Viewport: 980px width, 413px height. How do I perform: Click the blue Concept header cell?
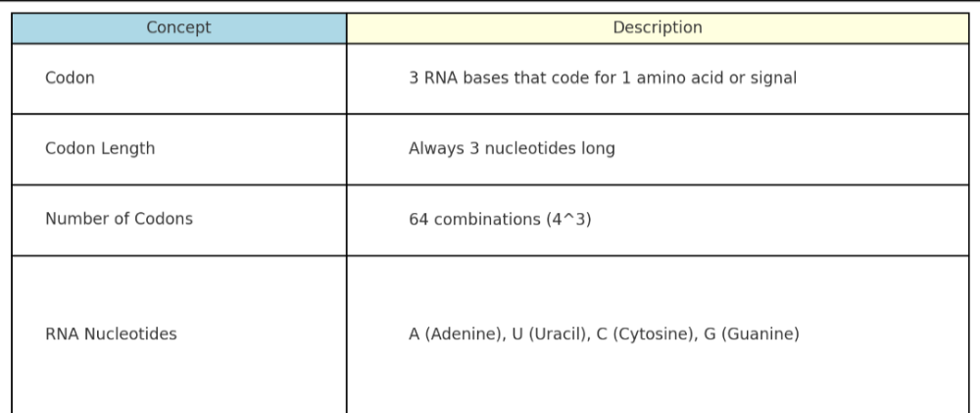pyautogui.click(x=178, y=28)
